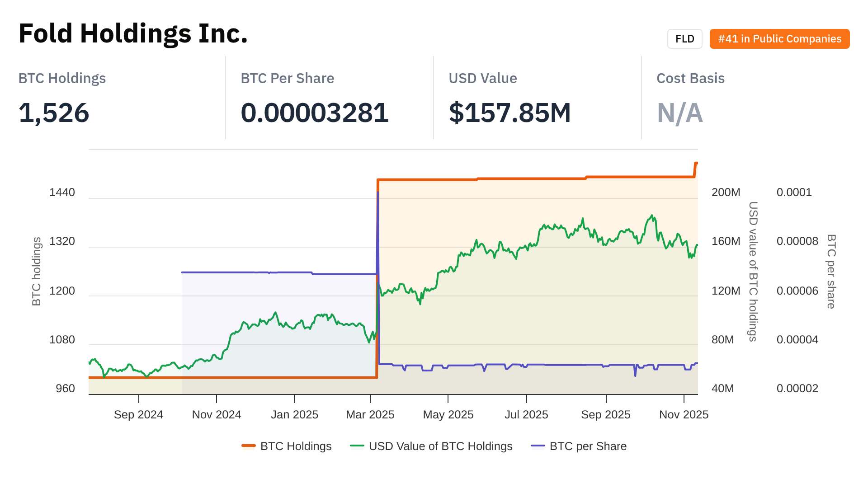Click the USD Value $157.85M figure
Viewport: 868px width, 488px height.
(x=509, y=113)
